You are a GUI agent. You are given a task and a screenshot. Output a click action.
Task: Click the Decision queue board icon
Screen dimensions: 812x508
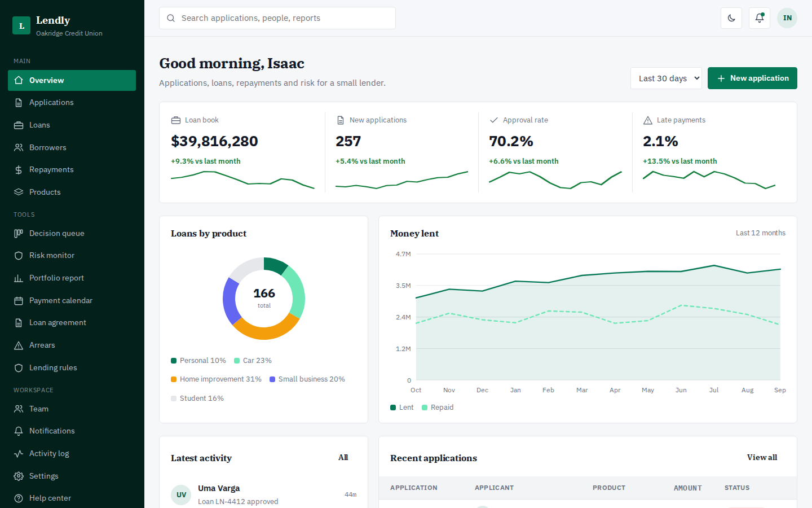[19, 233]
